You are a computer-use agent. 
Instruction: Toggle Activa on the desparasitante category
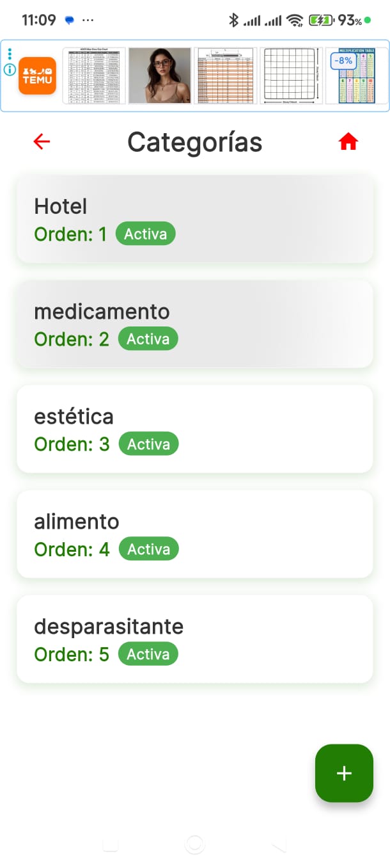[148, 654]
